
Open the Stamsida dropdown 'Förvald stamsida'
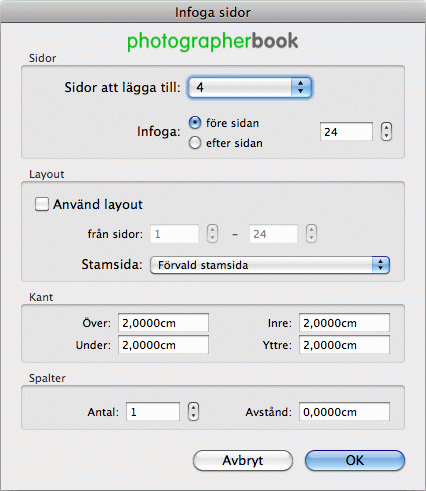click(270, 265)
